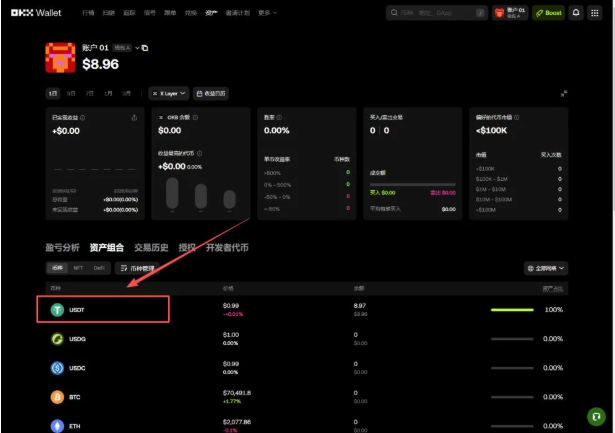The width and height of the screenshot is (615, 433).
Task: Open the 收益日历 calendar button
Action: coord(211,93)
